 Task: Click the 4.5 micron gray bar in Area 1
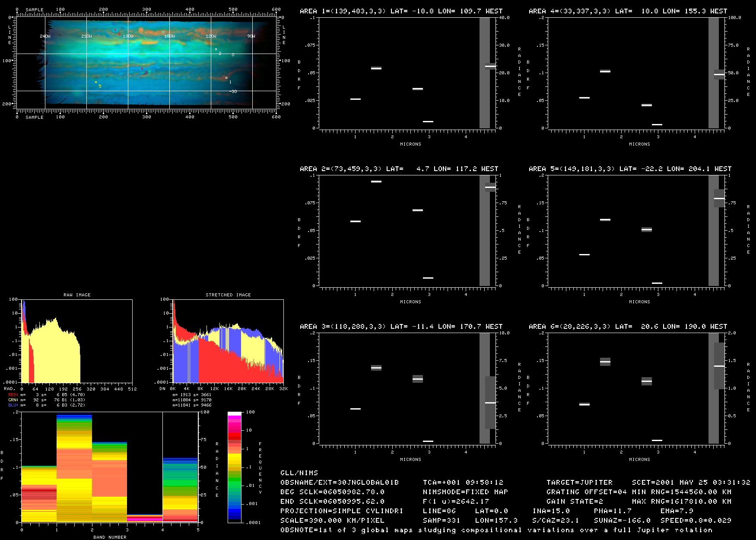click(x=485, y=73)
